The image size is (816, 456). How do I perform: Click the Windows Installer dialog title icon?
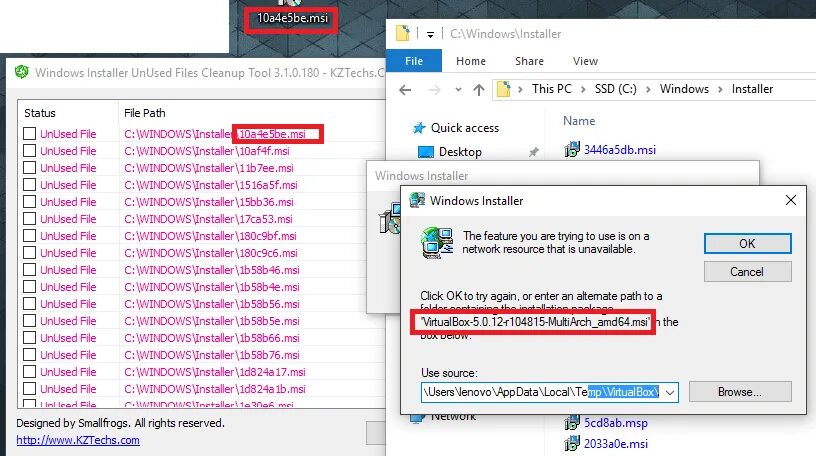point(417,200)
